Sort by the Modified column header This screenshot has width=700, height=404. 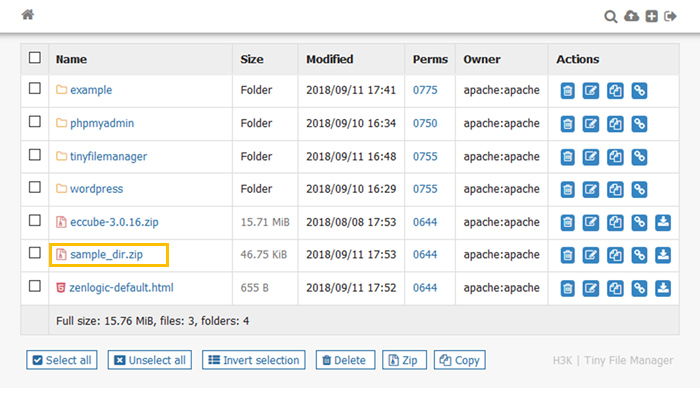[x=329, y=59]
